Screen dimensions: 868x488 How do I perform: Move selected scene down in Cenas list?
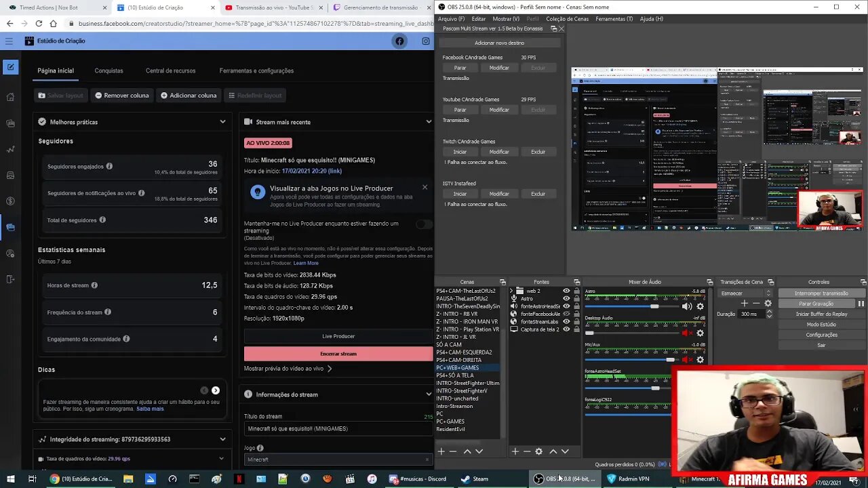coord(479,451)
